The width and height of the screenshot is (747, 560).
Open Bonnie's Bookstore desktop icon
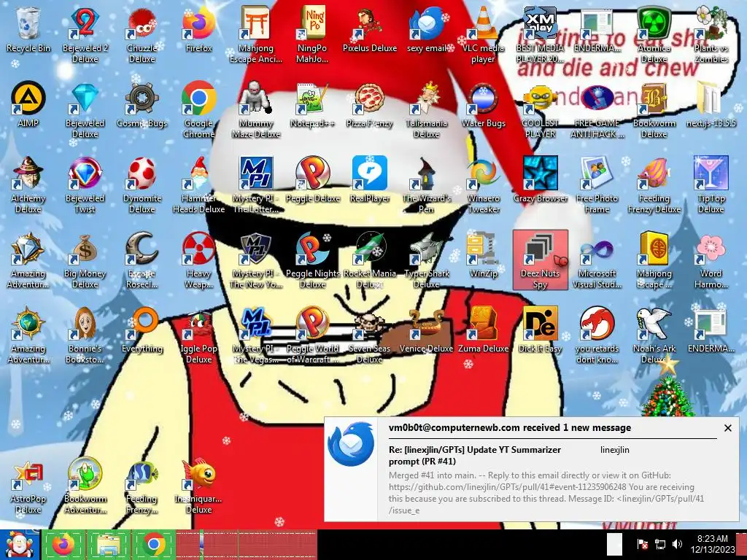pyautogui.click(x=85, y=335)
